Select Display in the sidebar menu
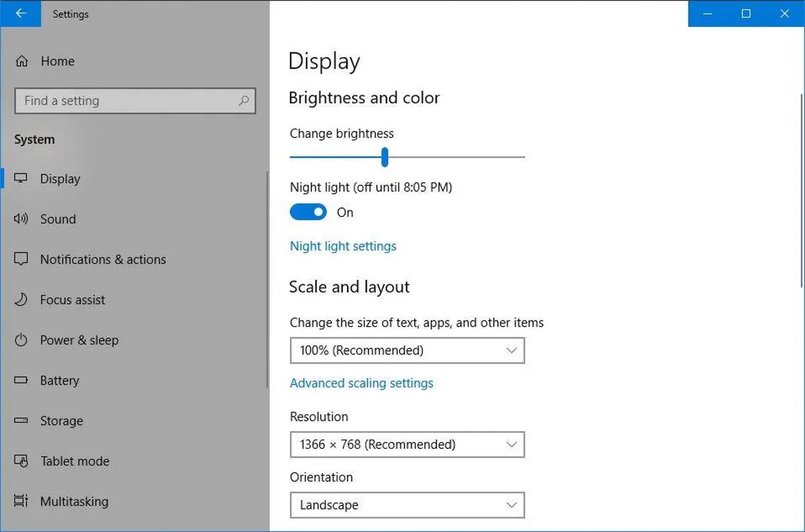This screenshot has height=532, width=805. [x=60, y=179]
